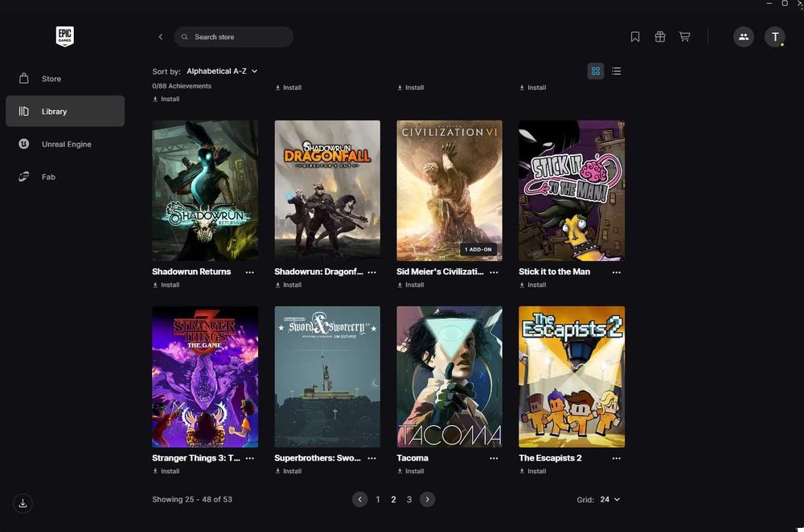804x532 pixels.
Task: Open the gift rewards icon
Action: pyautogui.click(x=660, y=37)
